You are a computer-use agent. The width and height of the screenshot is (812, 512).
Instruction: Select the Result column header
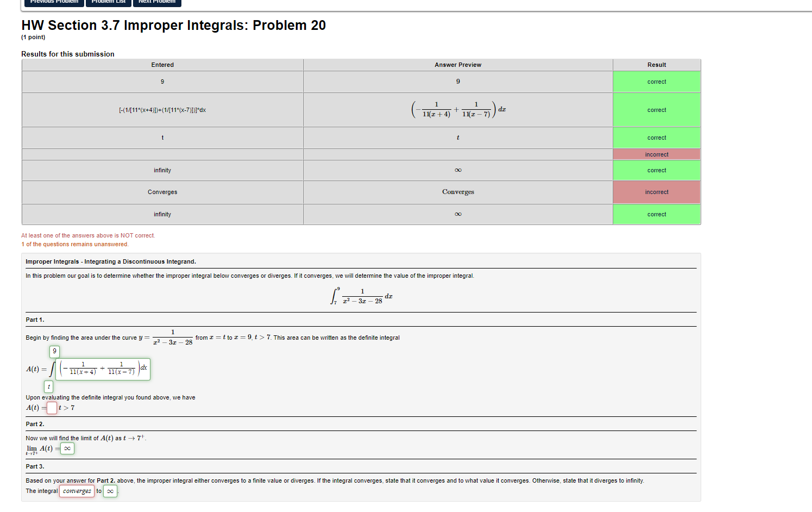(x=656, y=65)
